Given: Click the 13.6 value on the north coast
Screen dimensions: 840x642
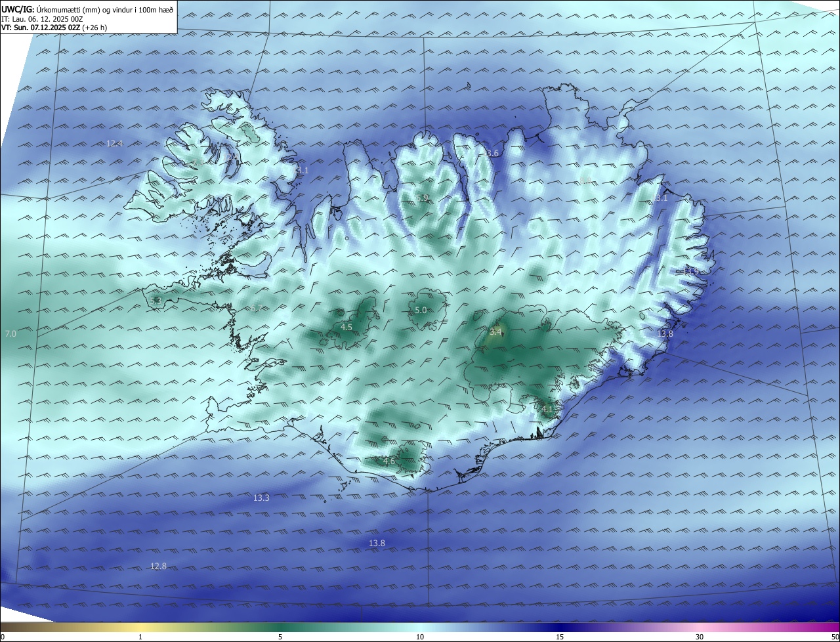Looking at the screenshot, I should [x=490, y=153].
